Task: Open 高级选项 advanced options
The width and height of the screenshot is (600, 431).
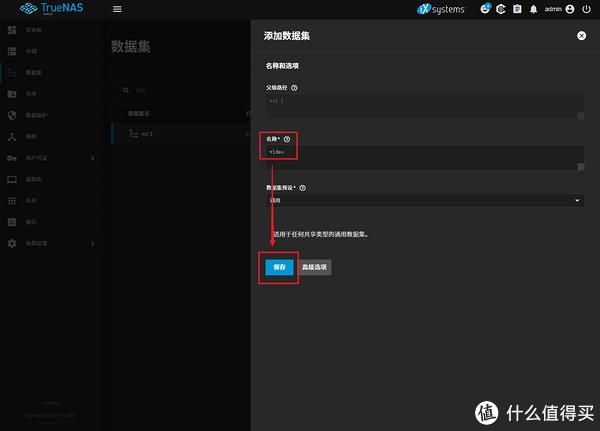Action: 314,267
